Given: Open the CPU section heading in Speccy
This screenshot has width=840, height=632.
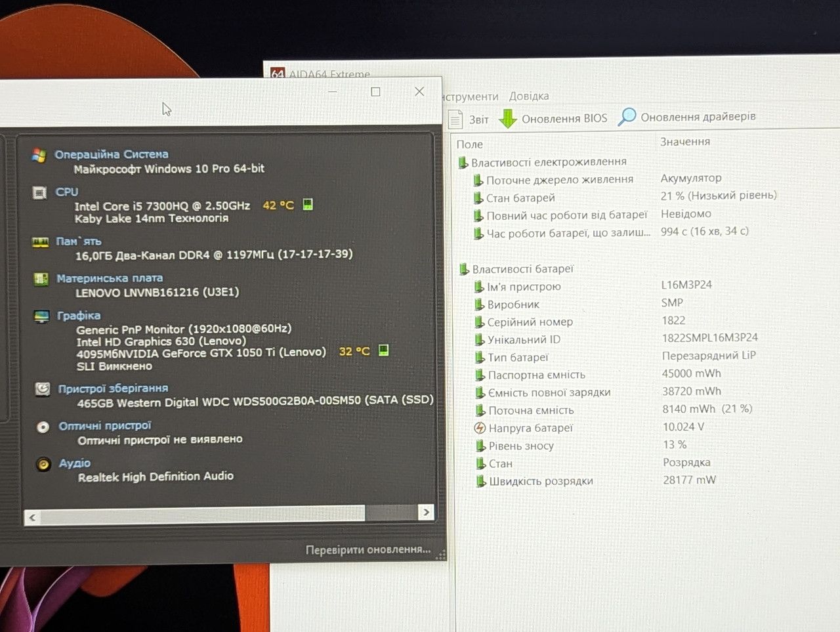Looking at the screenshot, I should 67,192.
